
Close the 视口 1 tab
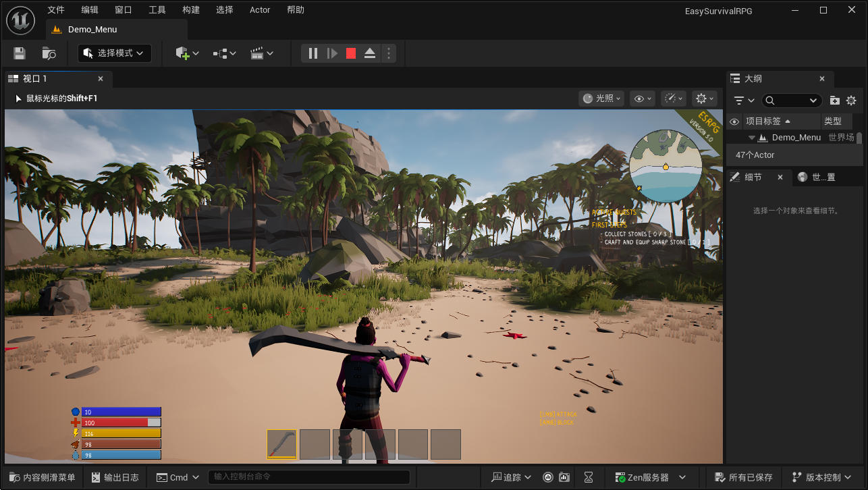click(101, 79)
